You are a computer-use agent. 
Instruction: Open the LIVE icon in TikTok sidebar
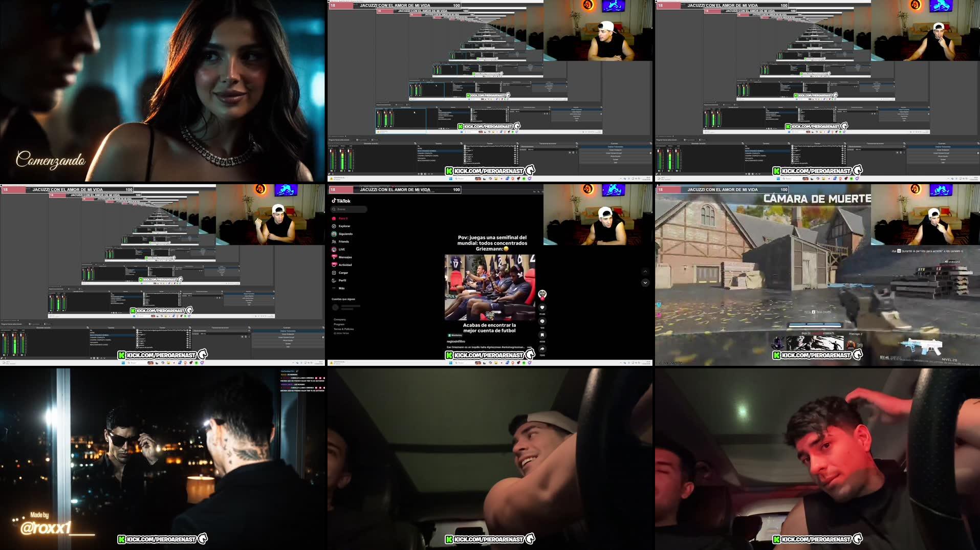[x=334, y=249]
